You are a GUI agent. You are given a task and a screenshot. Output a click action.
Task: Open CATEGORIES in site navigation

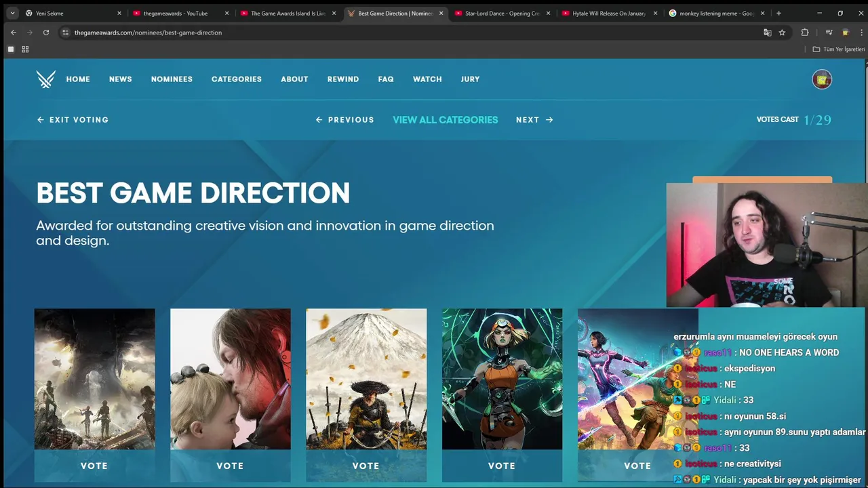pyautogui.click(x=237, y=79)
